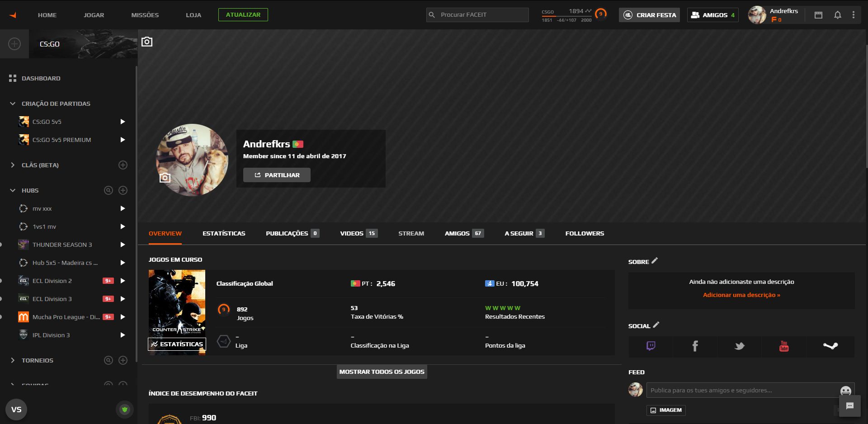Open Missões in top navigation
The image size is (868, 424).
[x=145, y=15]
